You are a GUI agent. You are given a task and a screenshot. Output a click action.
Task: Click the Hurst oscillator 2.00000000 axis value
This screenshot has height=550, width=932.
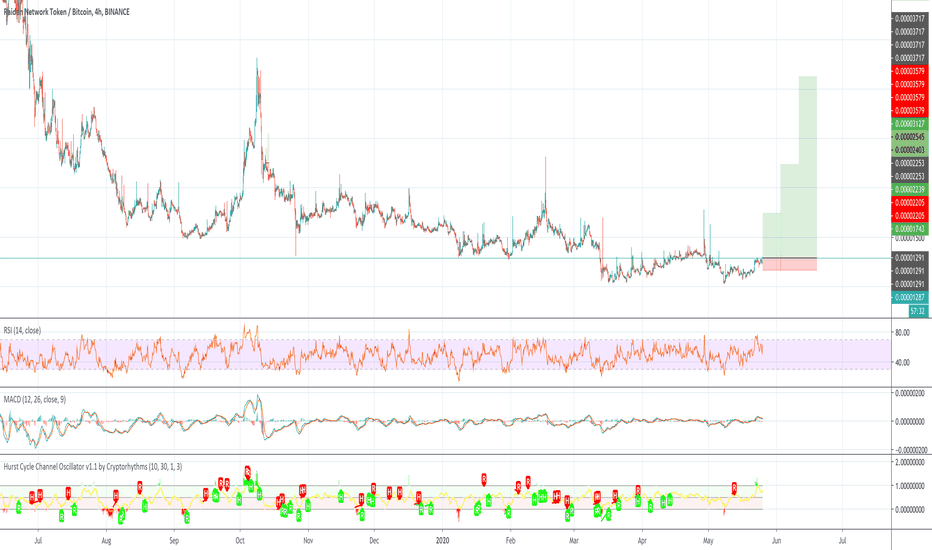tap(910, 462)
